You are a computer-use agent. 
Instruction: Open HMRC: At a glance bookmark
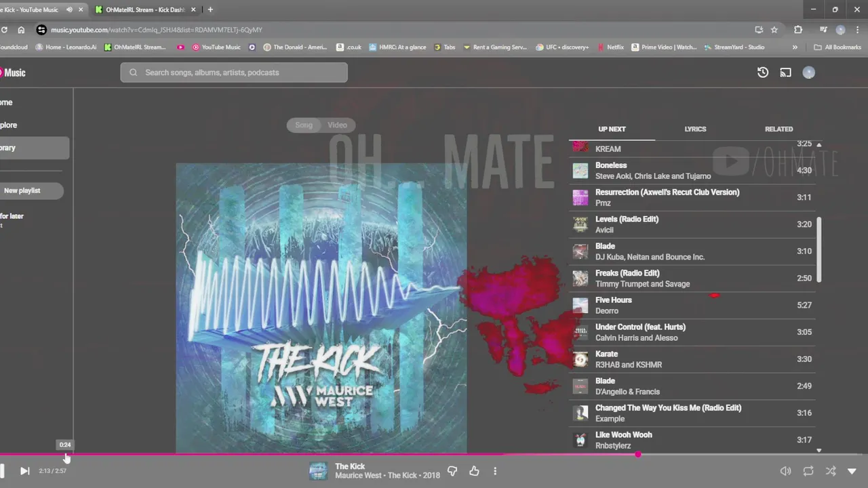397,47
